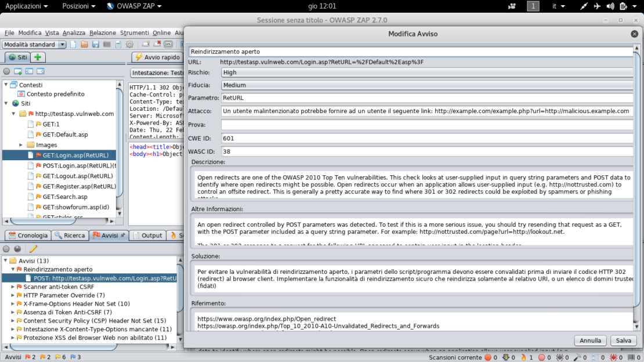Viewport: 644px width, 362px height.
Task: Click the Annulla button
Action: pyautogui.click(x=590, y=341)
